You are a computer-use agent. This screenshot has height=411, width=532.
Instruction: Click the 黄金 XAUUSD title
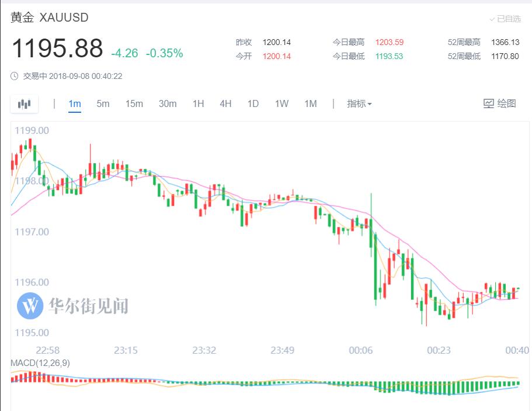click(x=50, y=18)
